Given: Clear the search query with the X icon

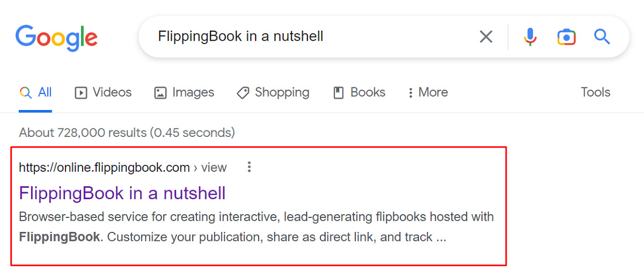Looking at the screenshot, I should coord(486,37).
